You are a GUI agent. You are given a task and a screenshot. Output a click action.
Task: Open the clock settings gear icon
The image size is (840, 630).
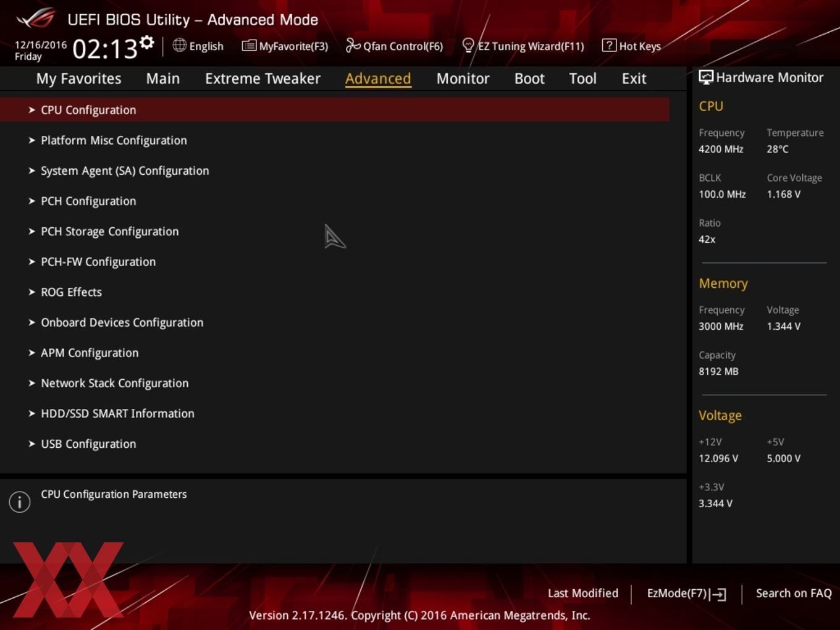147,42
